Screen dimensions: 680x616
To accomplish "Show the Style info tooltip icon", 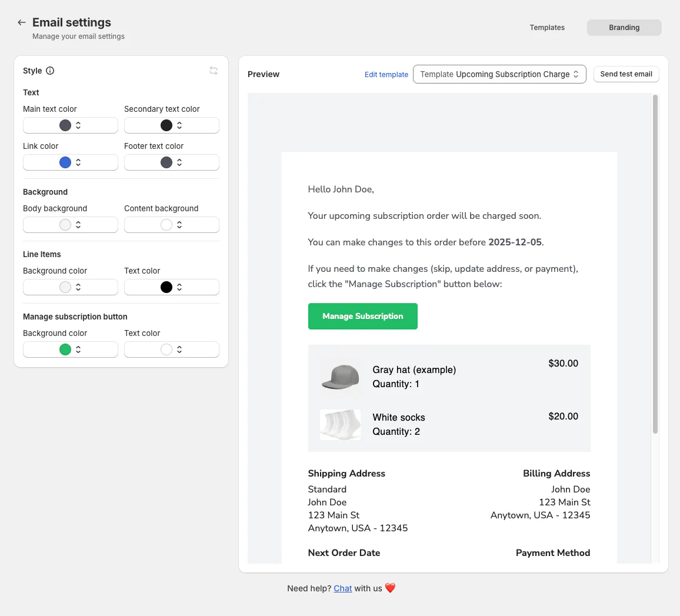I will pyautogui.click(x=50, y=71).
